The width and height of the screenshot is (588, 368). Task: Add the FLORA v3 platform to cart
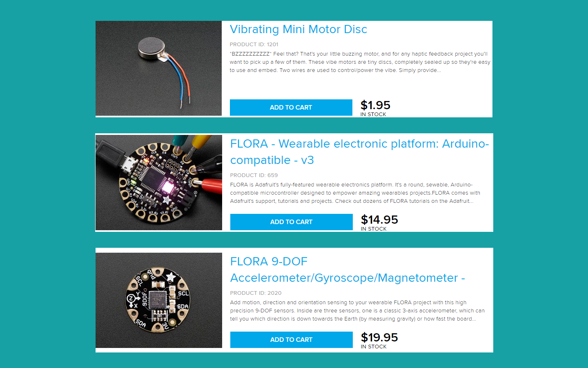point(292,222)
